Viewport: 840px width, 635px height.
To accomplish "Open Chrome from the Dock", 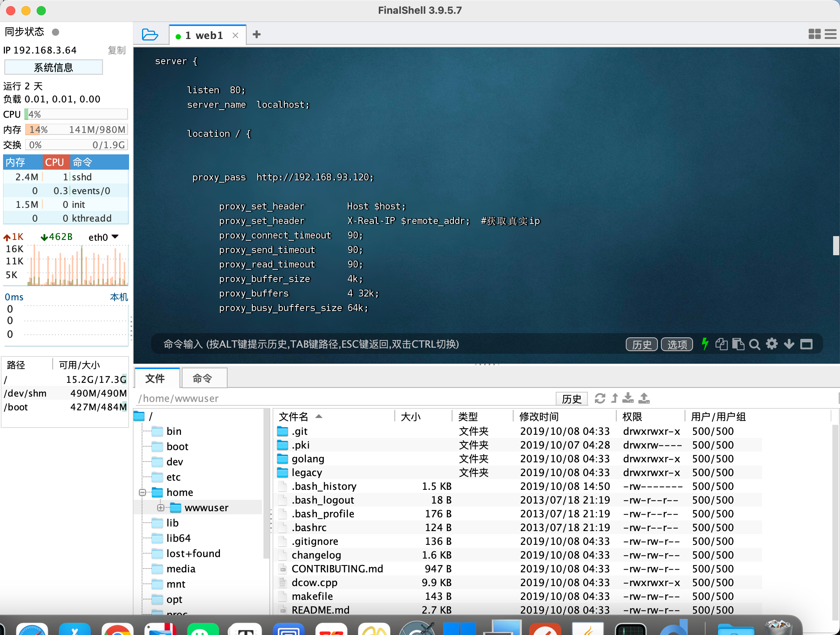I will [x=118, y=629].
